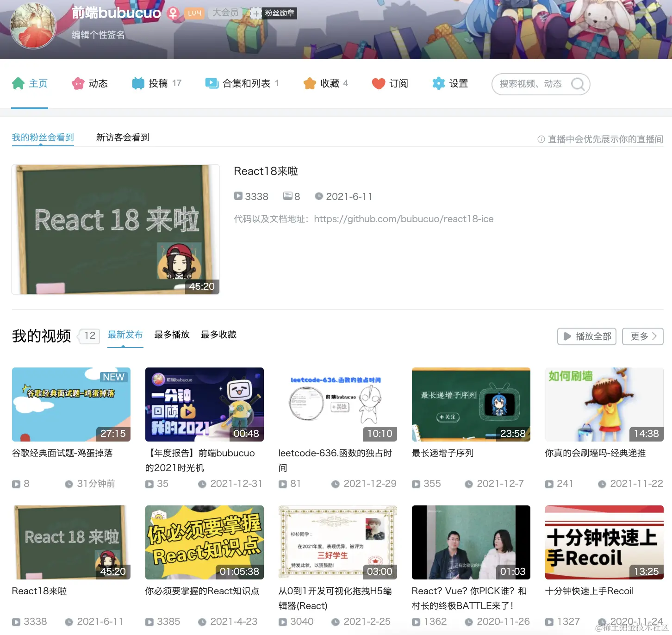Viewport: 672px width, 635px height.
Task: Click the 大会员 membership badge
Action: coord(225,13)
